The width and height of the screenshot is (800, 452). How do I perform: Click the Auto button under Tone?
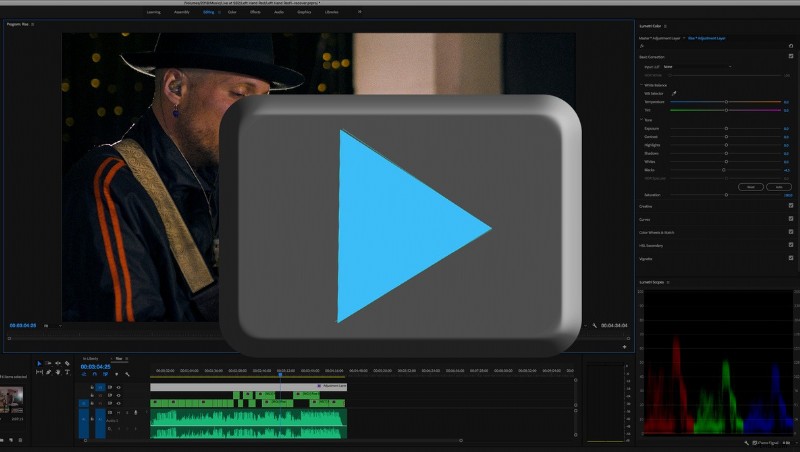pyautogui.click(x=779, y=187)
